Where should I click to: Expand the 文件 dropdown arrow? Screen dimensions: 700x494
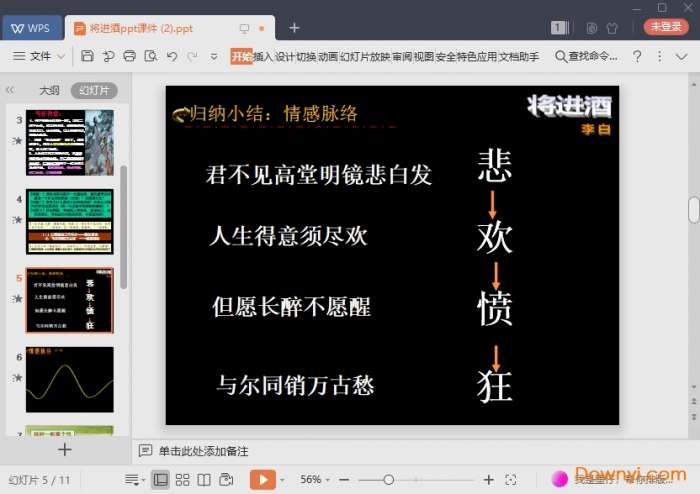[x=61, y=57]
